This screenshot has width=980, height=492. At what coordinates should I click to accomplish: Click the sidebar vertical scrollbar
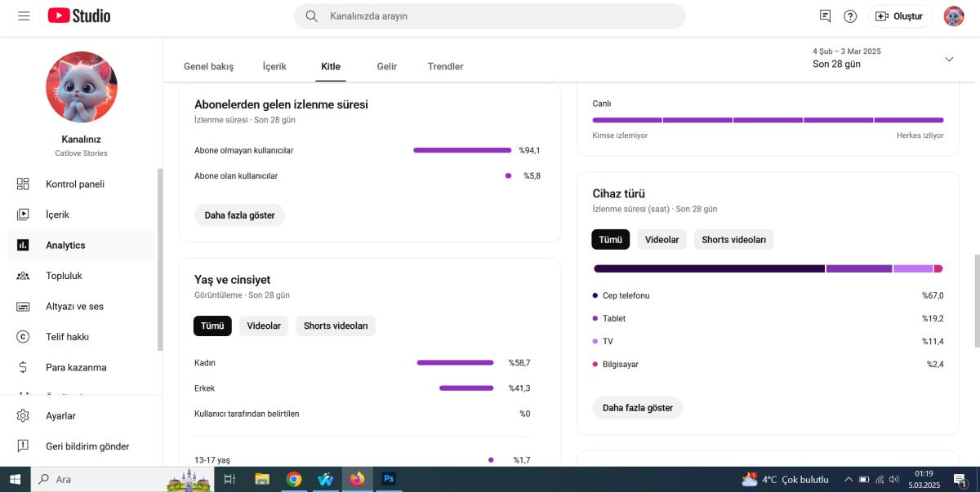click(x=160, y=259)
